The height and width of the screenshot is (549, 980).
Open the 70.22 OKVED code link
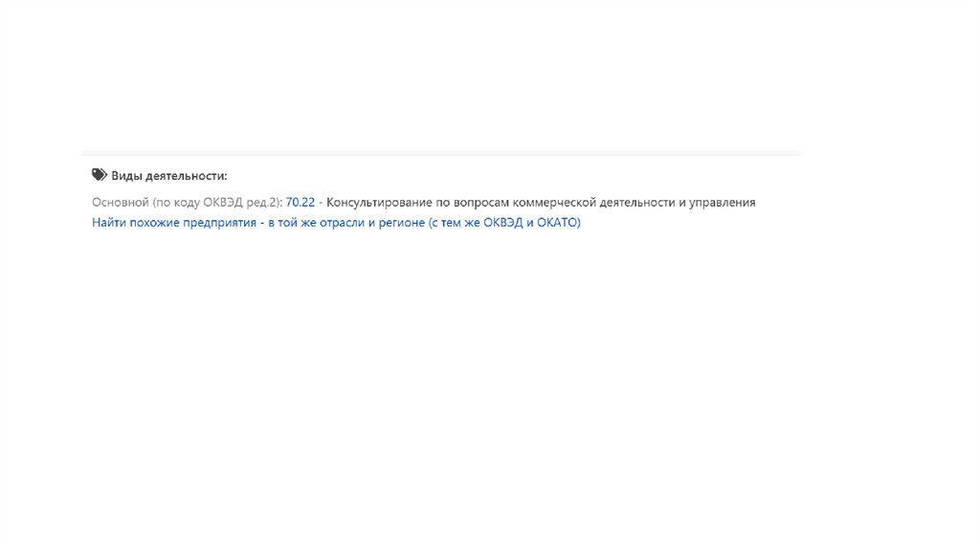click(x=300, y=203)
